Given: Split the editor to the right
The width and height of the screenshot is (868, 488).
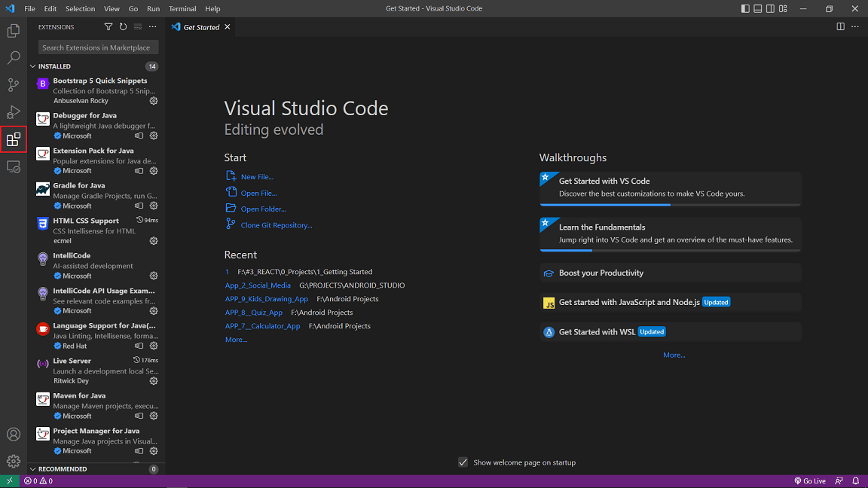Looking at the screenshot, I should point(840,26).
